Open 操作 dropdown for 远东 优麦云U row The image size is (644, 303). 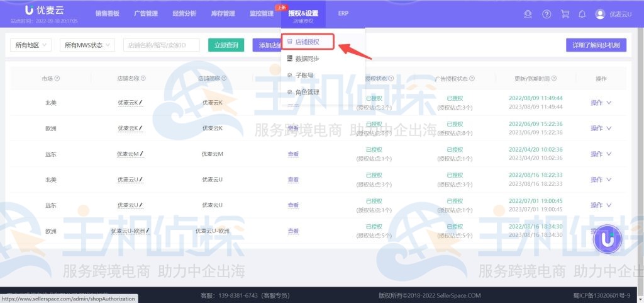tap(601, 205)
